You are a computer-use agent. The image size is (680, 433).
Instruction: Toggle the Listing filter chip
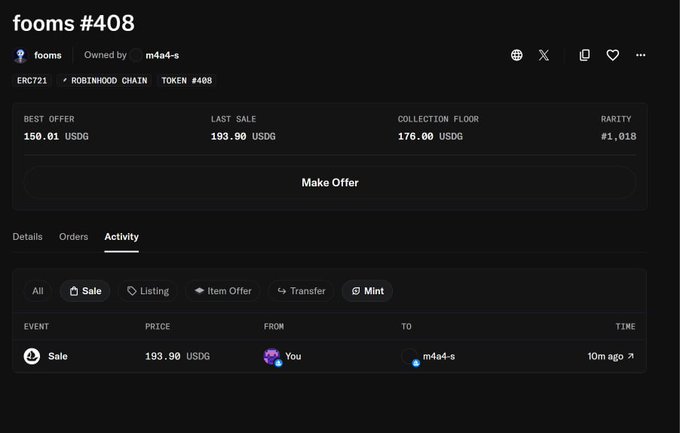click(148, 291)
